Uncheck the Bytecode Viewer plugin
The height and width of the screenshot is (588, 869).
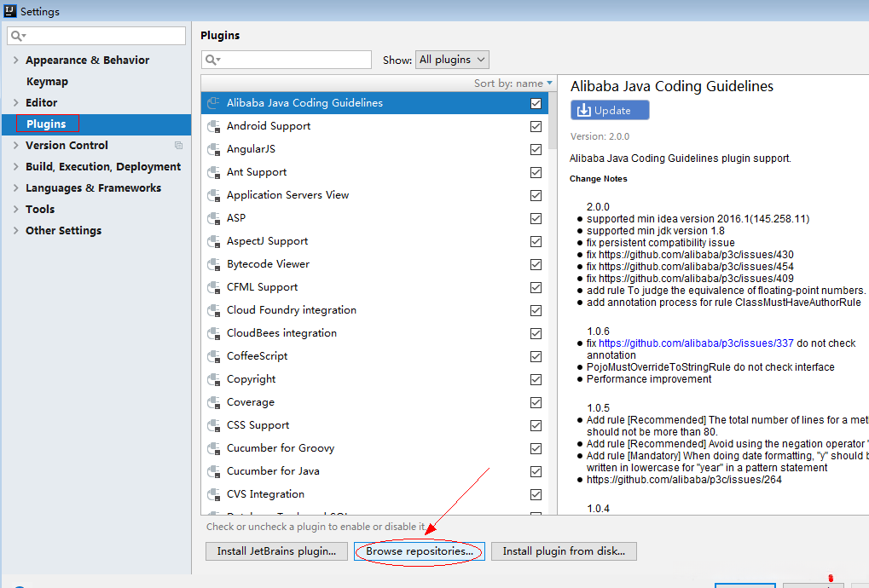point(536,264)
